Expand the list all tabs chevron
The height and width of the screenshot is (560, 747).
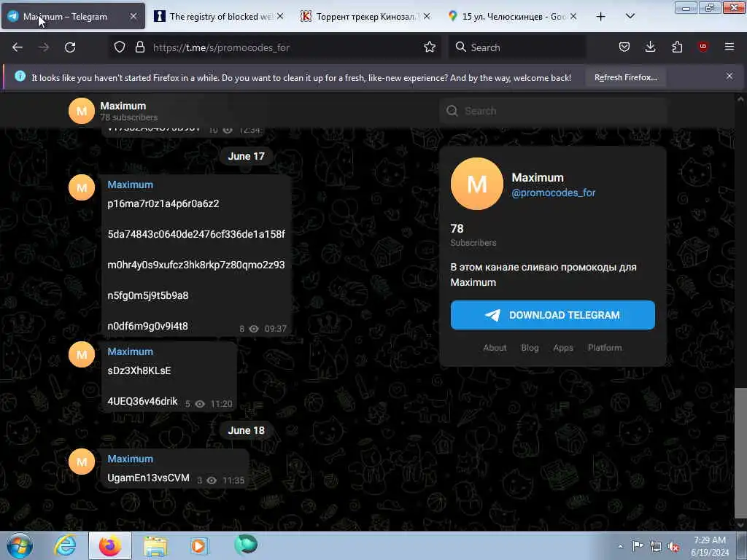[x=630, y=17]
